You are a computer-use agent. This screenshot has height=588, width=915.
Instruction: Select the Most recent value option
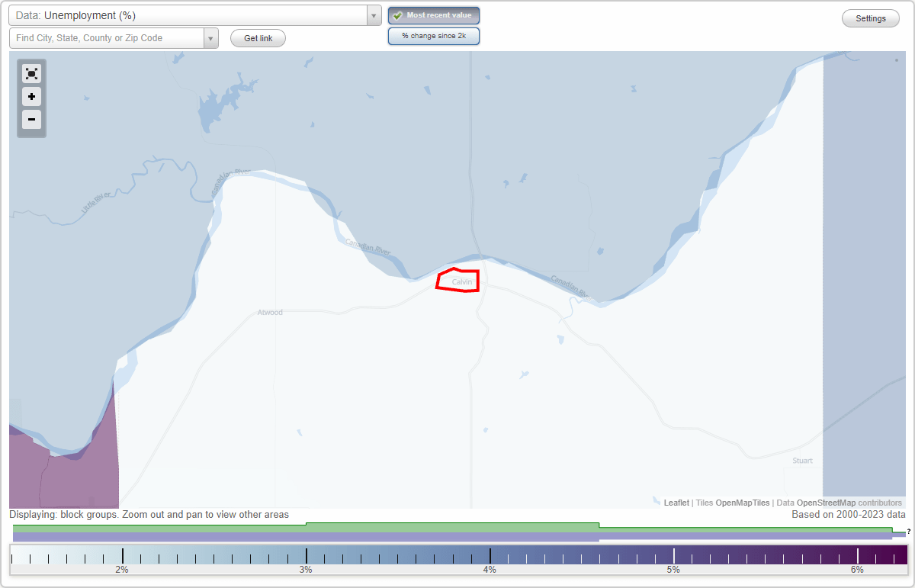[434, 15]
